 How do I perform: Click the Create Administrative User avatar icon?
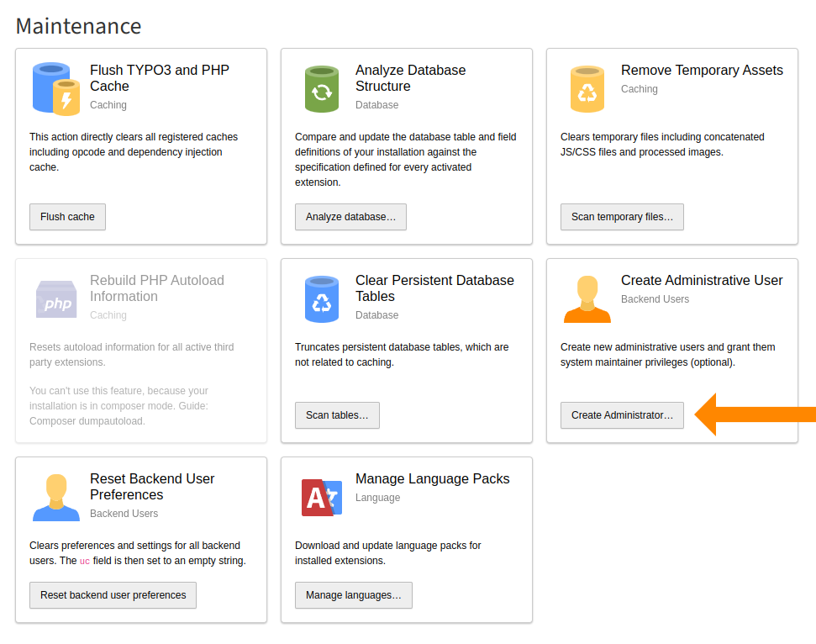(587, 298)
